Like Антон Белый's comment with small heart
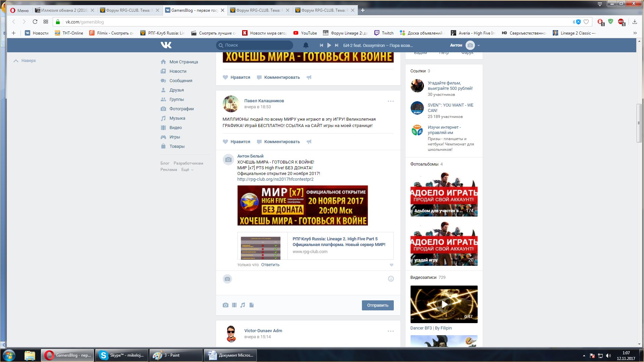This screenshot has width=644, height=362. (x=391, y=265)
